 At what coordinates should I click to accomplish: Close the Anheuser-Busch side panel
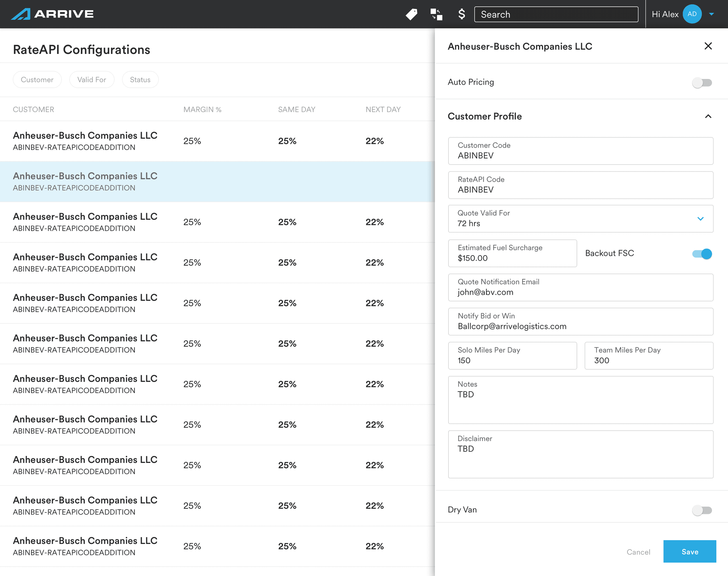(708, 46)
